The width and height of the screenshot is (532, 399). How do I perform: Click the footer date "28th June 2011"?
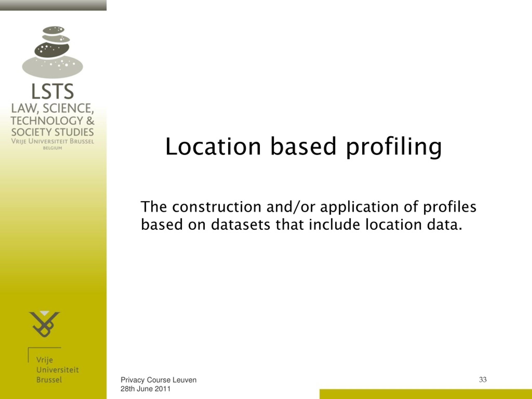pyautogui.click(x=145, y=389)
